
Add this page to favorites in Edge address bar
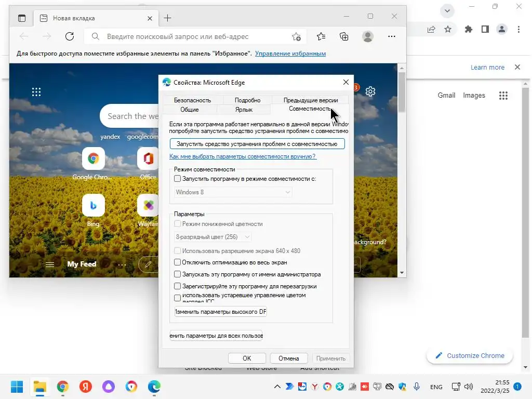296,37
